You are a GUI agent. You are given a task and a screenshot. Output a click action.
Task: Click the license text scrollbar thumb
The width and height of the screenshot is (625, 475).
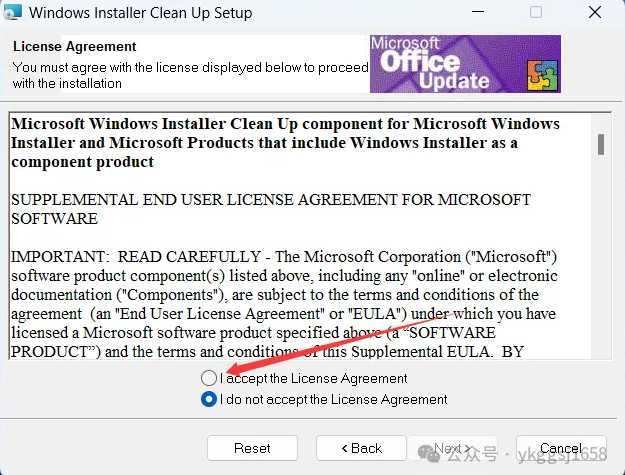click(x=601, y=144)
